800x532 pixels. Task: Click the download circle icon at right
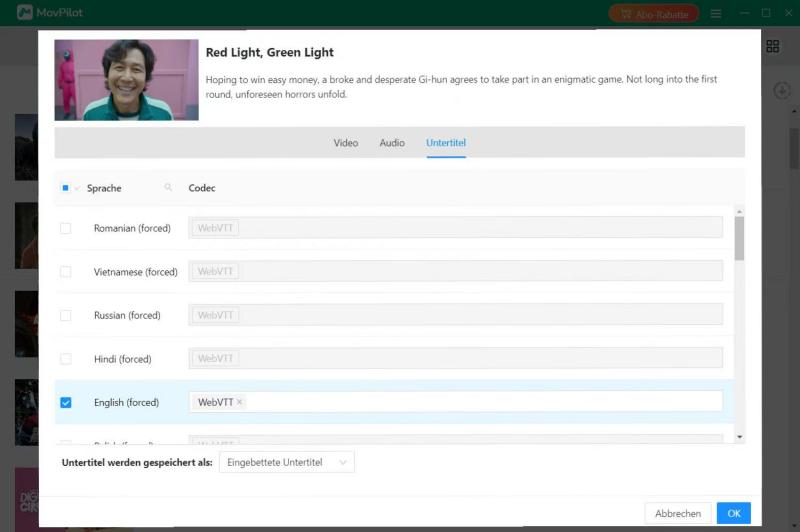782,91
